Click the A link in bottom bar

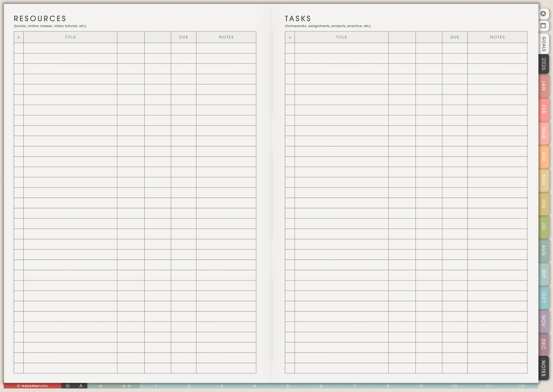click(81, 386)
